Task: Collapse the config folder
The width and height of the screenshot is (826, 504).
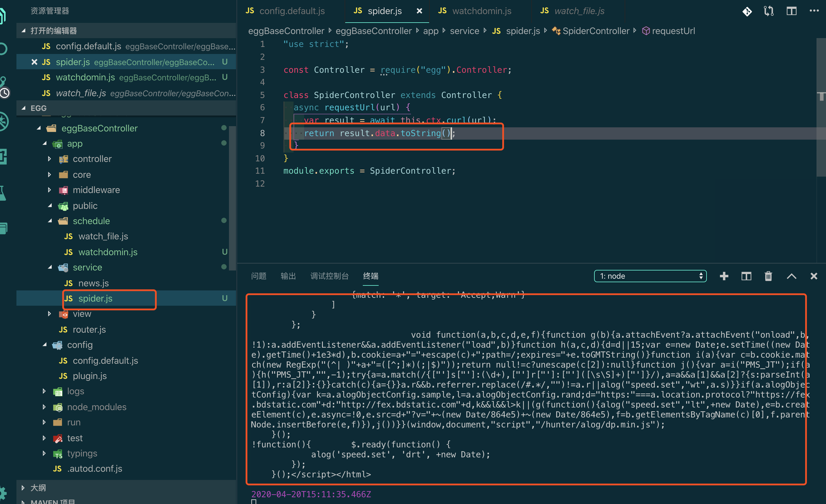Action: point(45,345)
